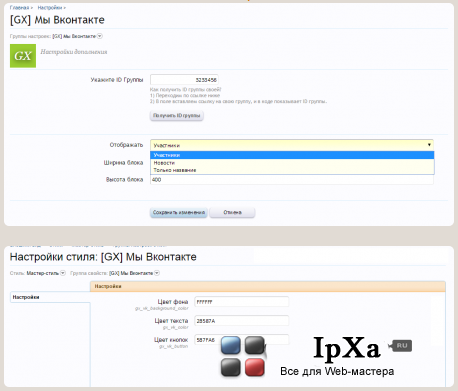This screenshot has width=458, height=391.
Task: Open the settings group dropdown arrow
Action: pos(100,36)
